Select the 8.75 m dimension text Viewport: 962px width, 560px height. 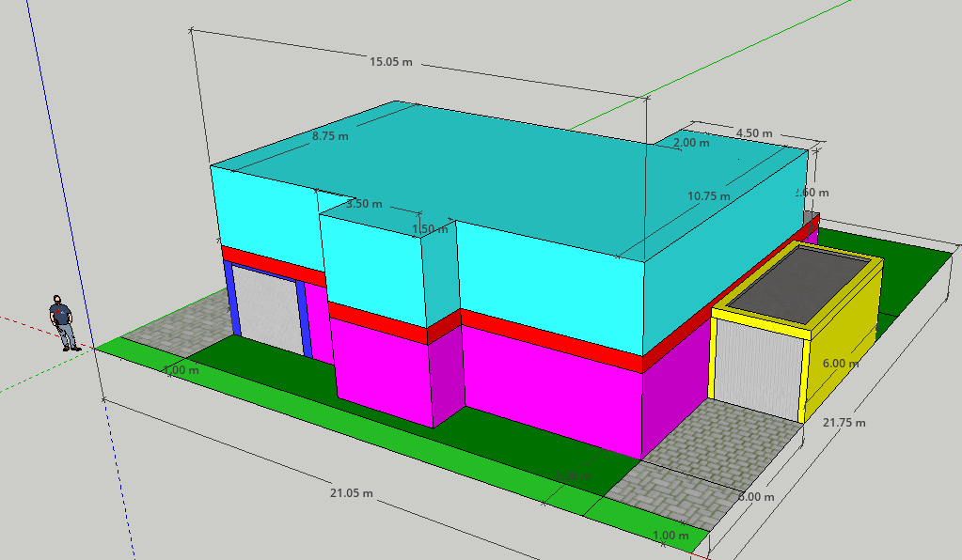(x=330, y=136)
